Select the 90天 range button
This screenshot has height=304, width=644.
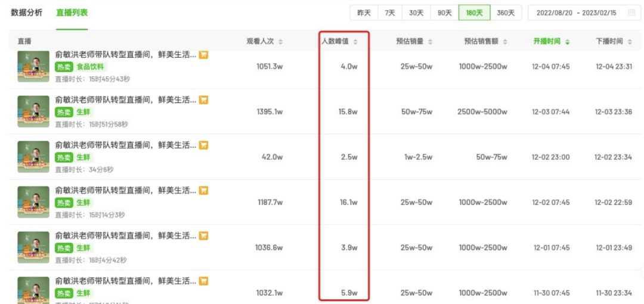click(445, 13)
